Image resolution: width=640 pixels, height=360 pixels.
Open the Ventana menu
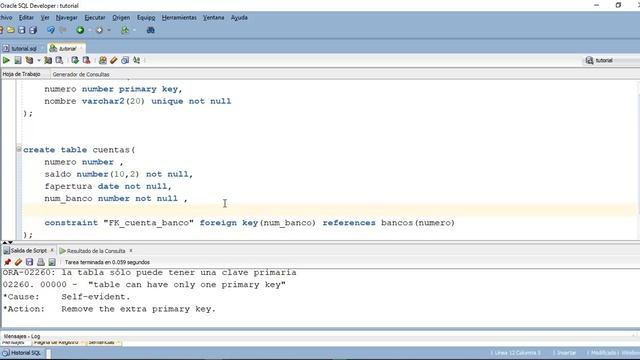pos(213,18)
